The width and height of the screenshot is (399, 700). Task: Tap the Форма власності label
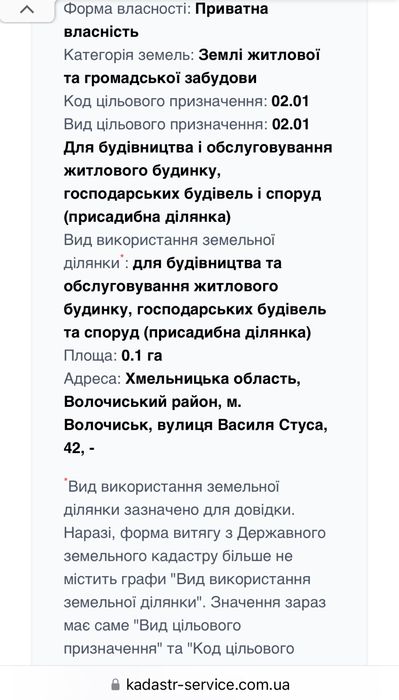click(128, 8)
